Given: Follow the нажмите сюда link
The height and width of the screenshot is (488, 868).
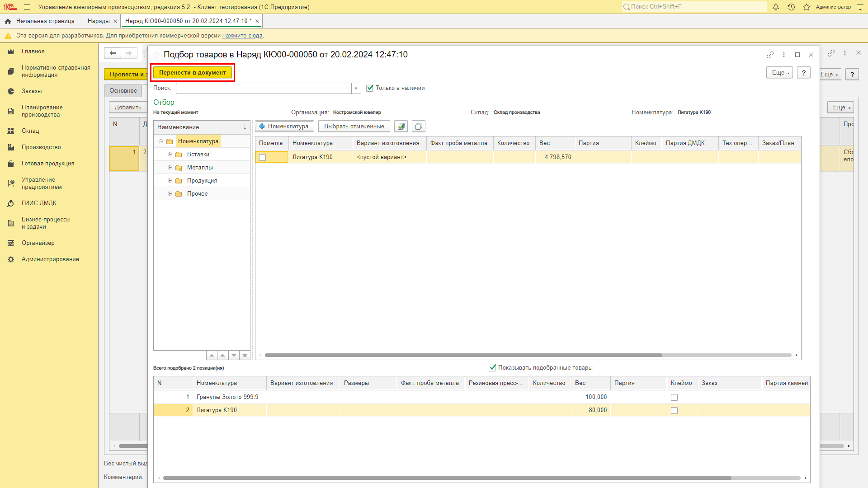Looking at the screenshot, I should 242,36.
